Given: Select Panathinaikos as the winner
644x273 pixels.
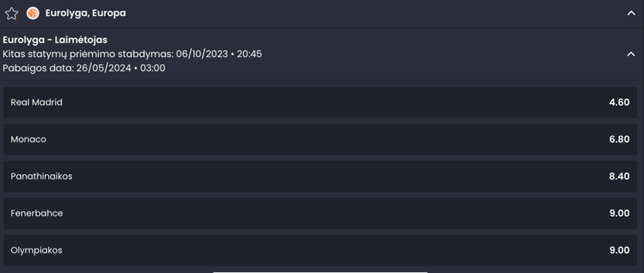Looking at the screenshot, I should (321, 177).
